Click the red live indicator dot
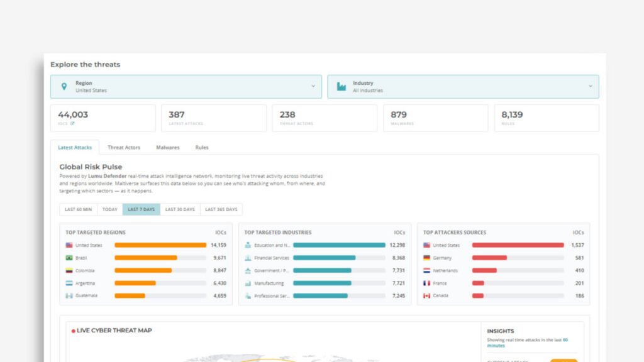Image resolution: width=644 pixels, height=362 pixels. (73, 331)
